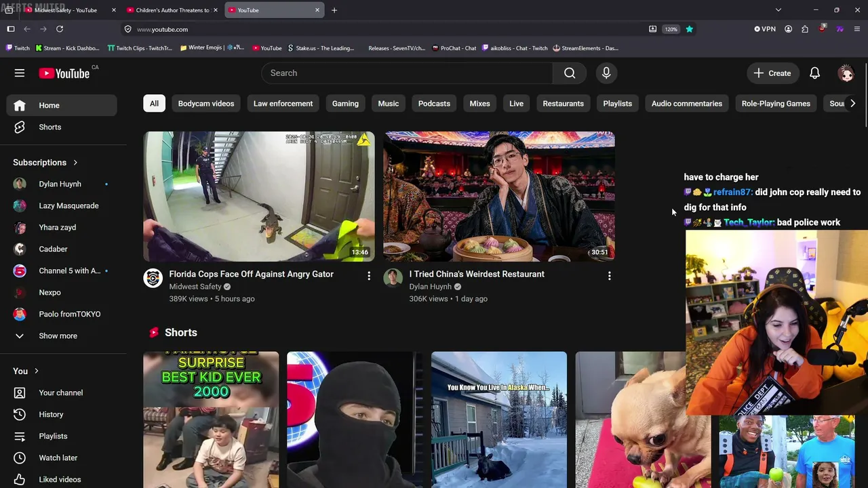
Task: Open the browser VPN control
Action: point(765,29)
